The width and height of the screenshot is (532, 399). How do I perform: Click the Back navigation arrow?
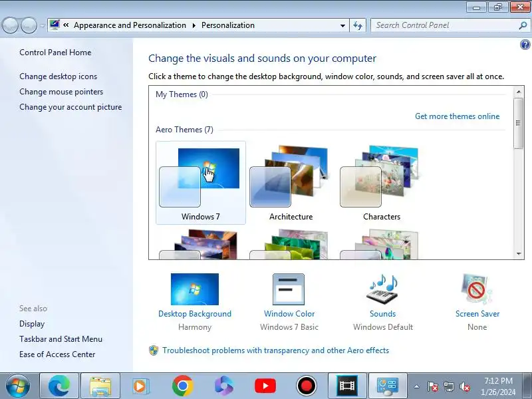click(x=10, y=25)
